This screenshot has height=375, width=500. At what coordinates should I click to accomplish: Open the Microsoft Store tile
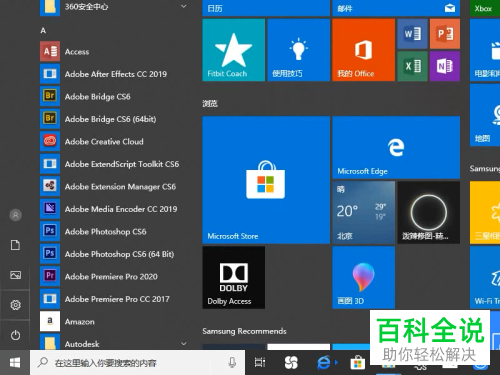[266, 180]
